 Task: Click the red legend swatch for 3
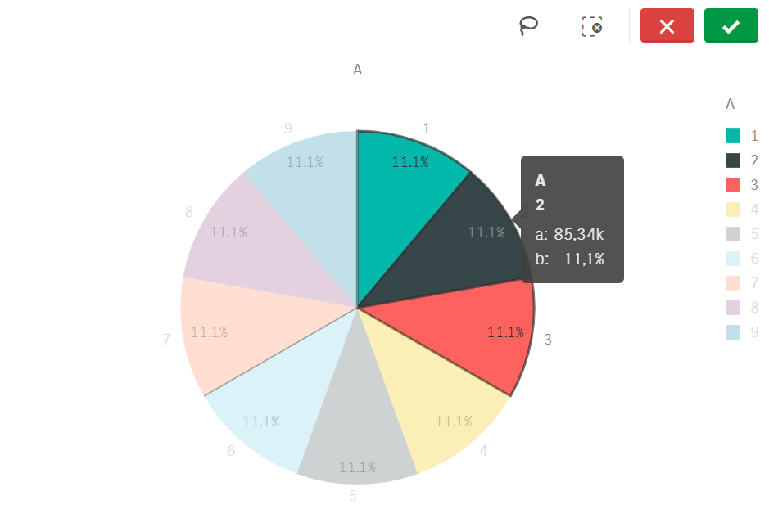pos(733,185)
